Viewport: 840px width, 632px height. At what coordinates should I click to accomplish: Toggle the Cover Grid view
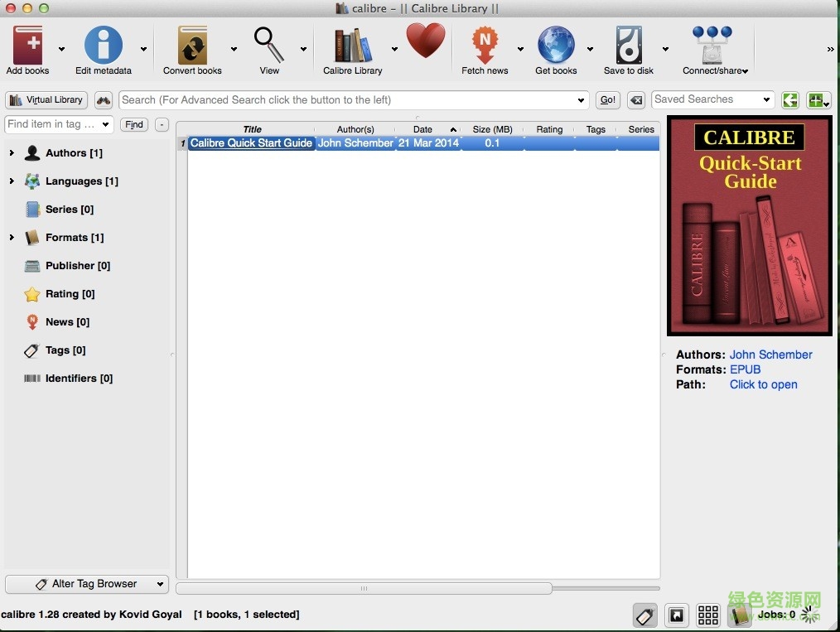click(x=707, y=615)
